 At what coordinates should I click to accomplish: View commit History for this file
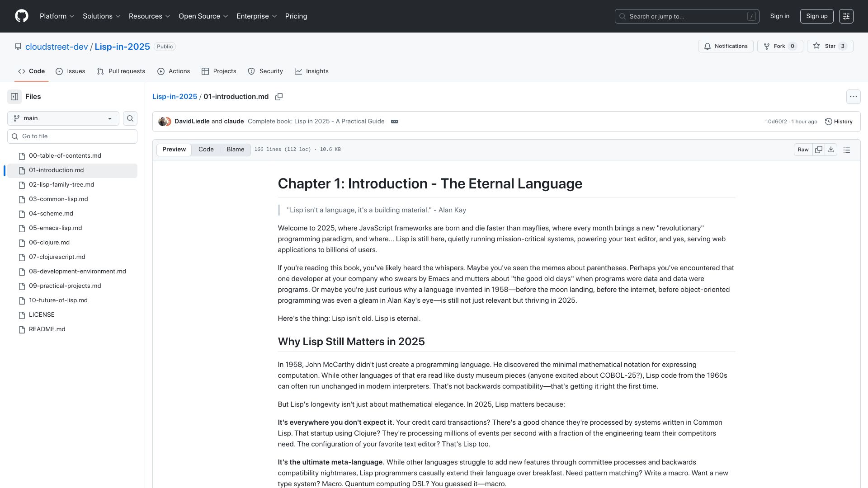[x=839, y=122]
